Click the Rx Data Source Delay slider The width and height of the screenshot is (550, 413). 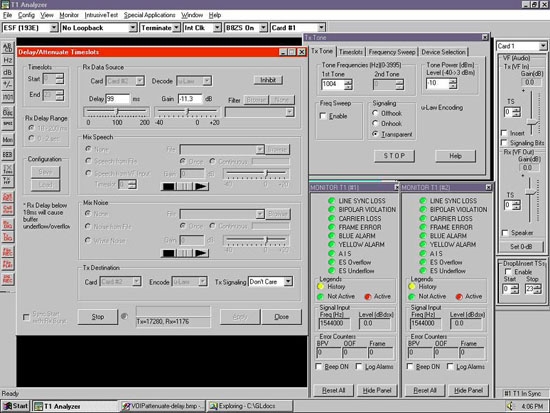[117, 112]
